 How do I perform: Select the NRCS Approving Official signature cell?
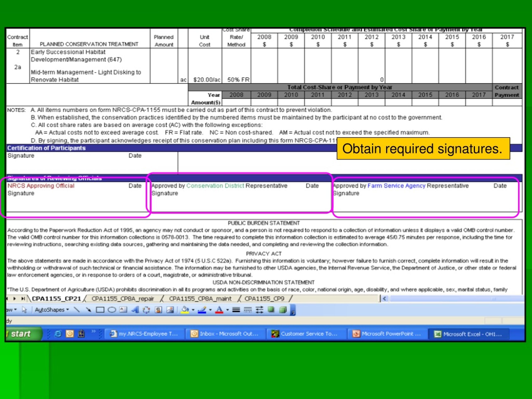(78, 197)
